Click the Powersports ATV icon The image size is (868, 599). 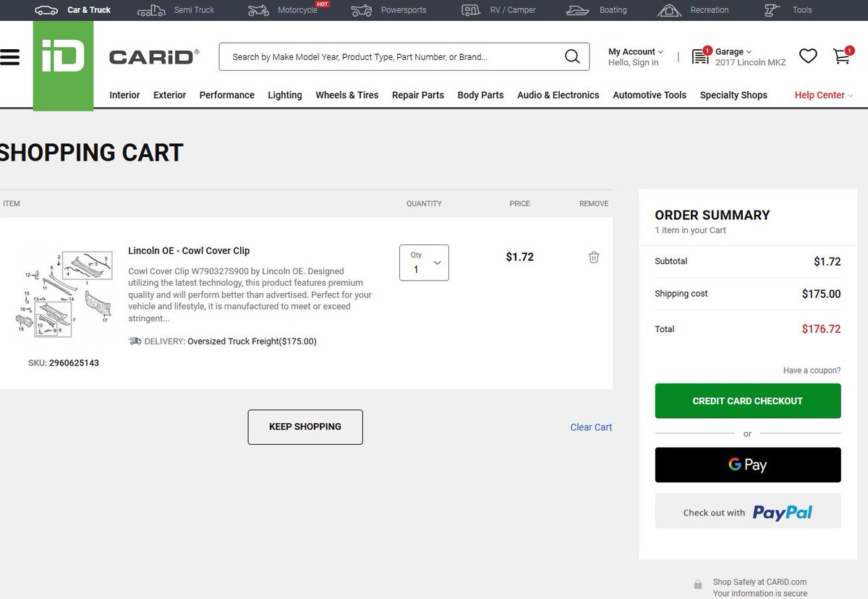click(362, 10)
